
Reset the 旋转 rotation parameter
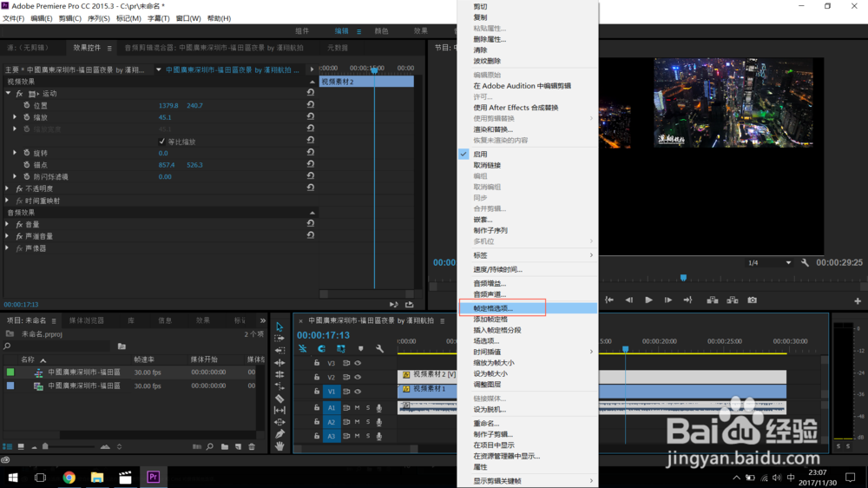(x=311, y=152)
